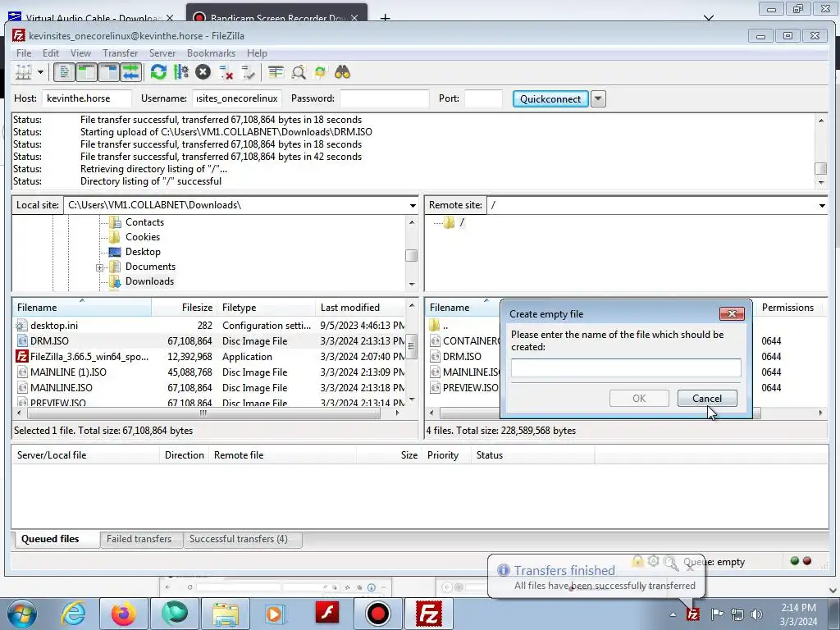This screenshot has height=630, width=840.
Task: Sort remote files by Permissions column
Action: point(787,308)
